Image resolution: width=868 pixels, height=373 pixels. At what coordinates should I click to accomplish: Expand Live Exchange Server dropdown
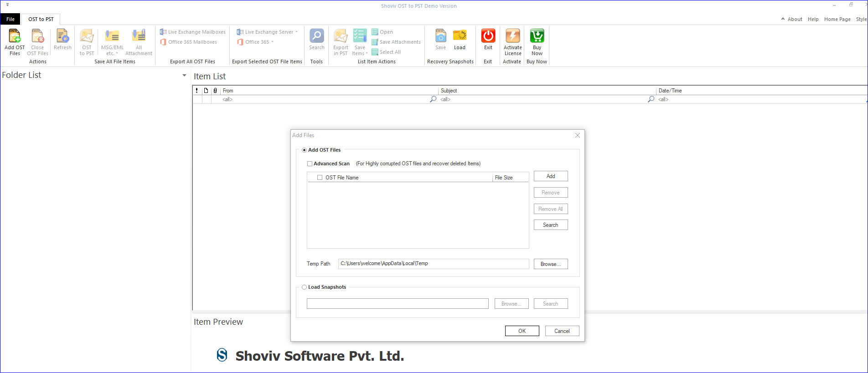(296, 32)
